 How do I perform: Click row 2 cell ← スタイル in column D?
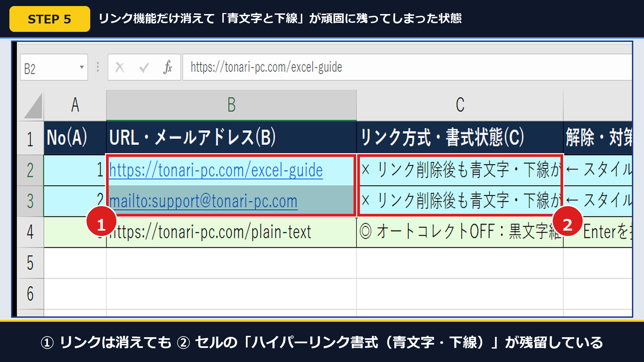tap(598, 170)
